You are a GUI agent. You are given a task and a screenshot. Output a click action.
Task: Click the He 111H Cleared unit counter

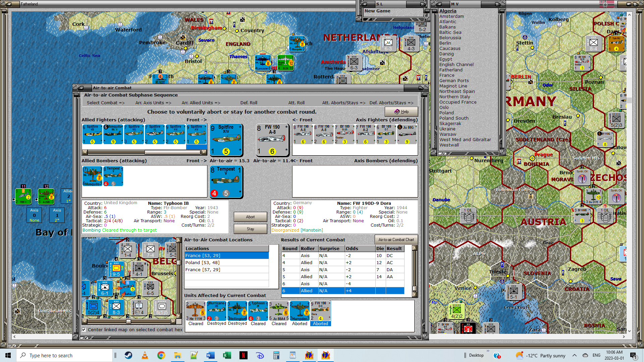click(x=196, y=311)
